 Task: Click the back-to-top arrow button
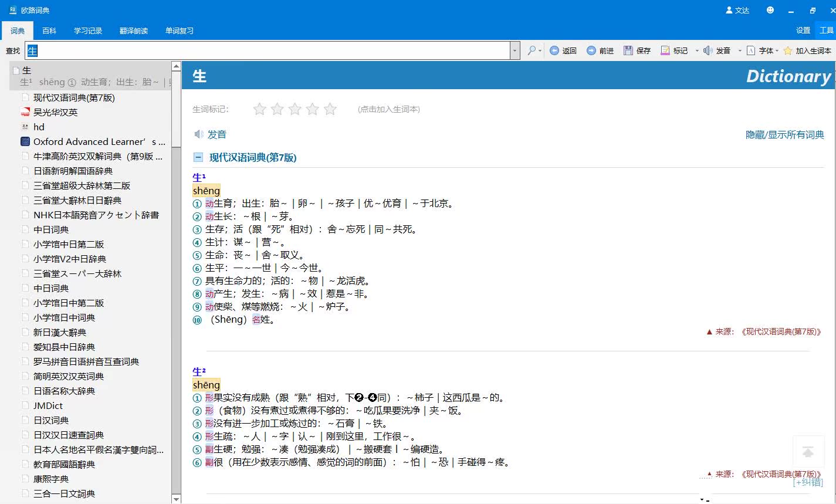coord(808,452)
